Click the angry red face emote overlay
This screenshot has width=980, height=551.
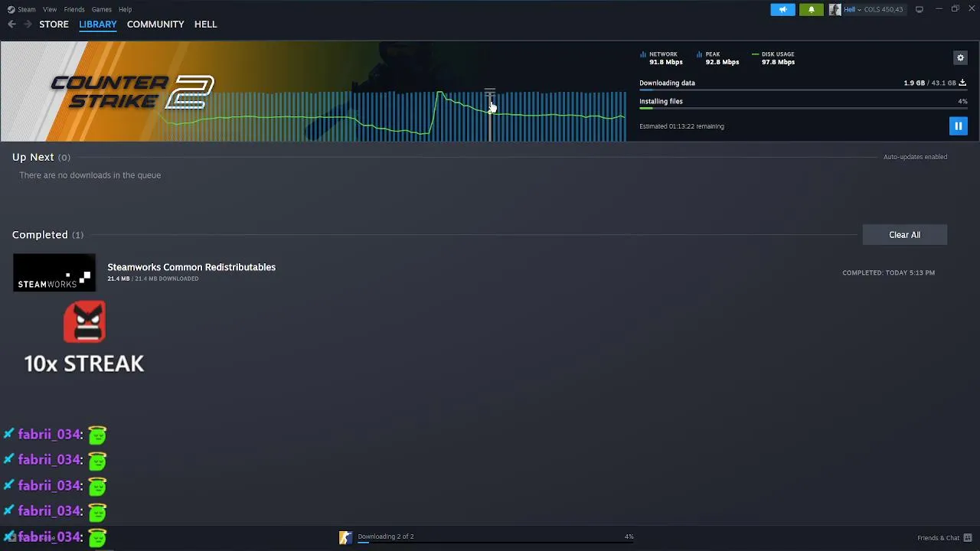click(84, 321)
